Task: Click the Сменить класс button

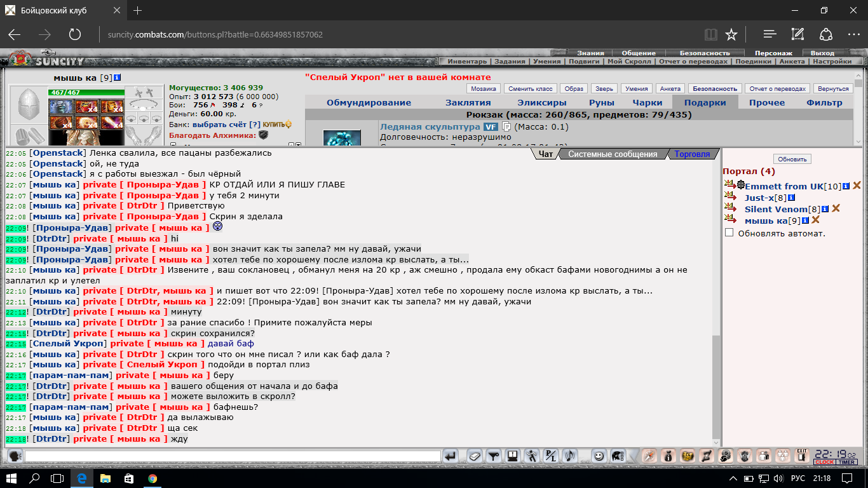Action: click(x=530, y=89)
